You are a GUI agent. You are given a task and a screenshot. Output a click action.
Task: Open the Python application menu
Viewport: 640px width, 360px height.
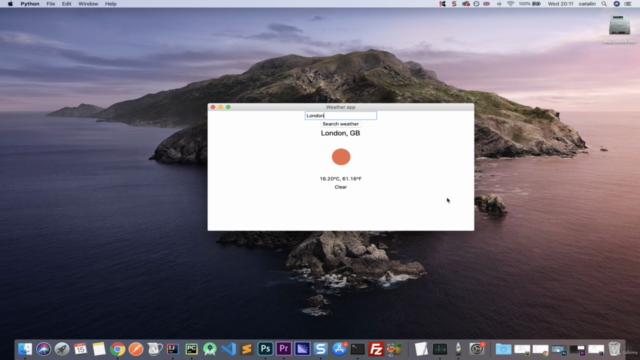pos(30,4)
